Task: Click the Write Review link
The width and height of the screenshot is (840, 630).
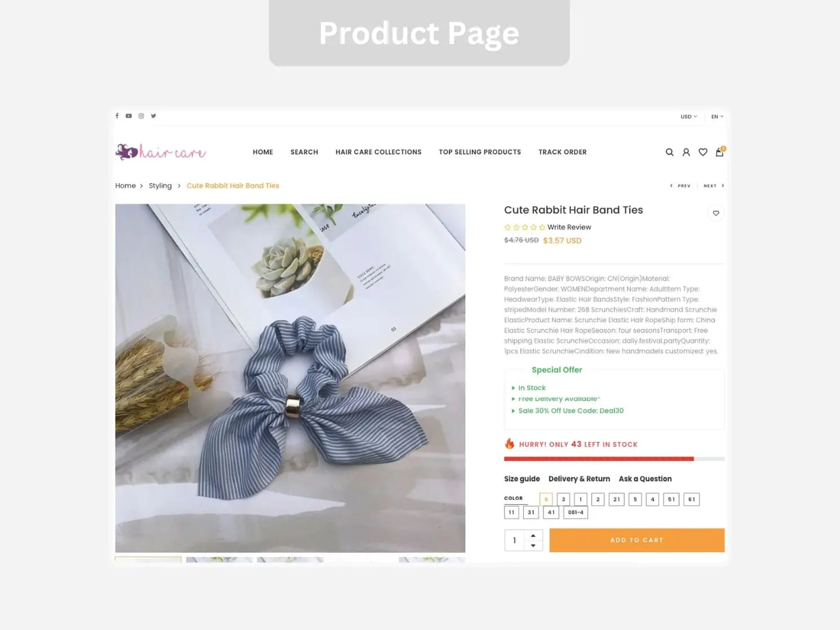Action: coord(569,227)
